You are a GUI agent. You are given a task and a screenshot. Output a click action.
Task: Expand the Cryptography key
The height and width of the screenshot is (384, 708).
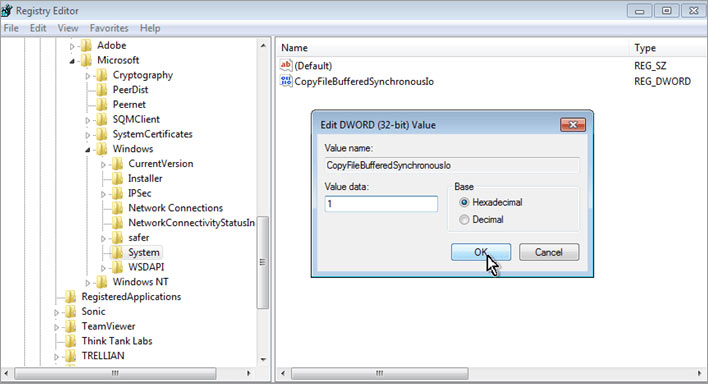(x=88, y=76)
